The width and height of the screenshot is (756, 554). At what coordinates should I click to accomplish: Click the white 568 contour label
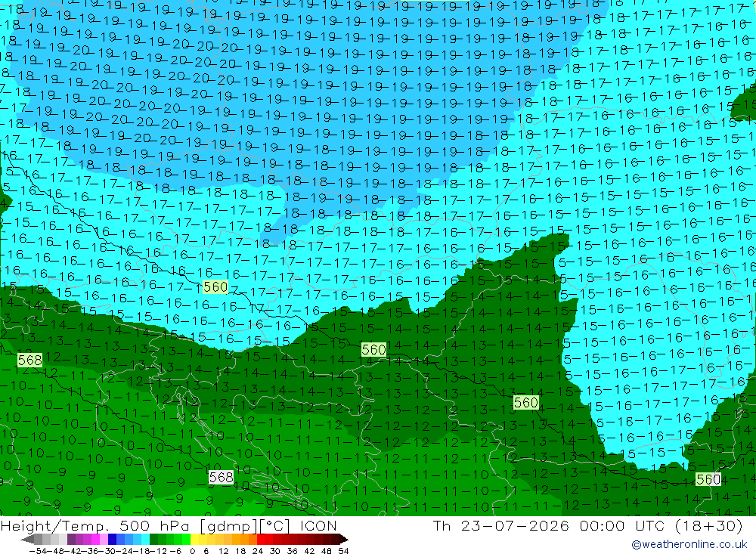point(222,478)
